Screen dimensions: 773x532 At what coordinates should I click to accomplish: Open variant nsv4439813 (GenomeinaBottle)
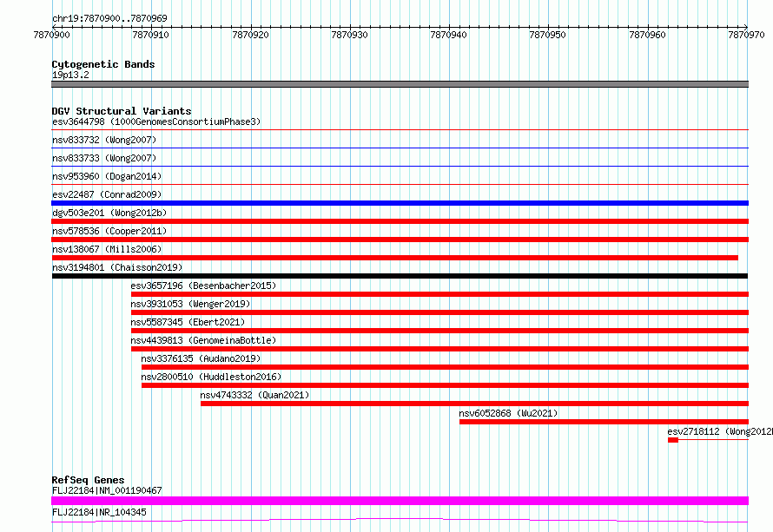click(x=203, y=340)
